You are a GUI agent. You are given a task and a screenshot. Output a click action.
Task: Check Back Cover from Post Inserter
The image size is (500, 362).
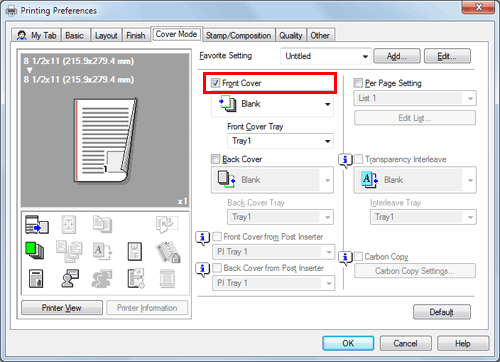tap(217, 268)
